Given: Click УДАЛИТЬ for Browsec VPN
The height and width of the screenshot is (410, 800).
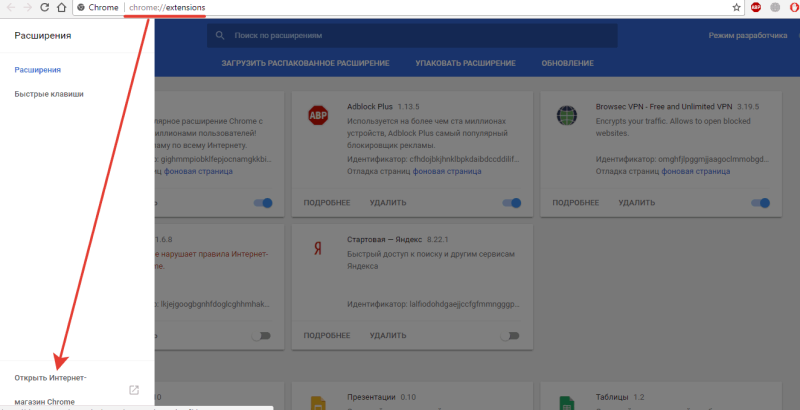Looking at the screenshot, I should 637,203.
